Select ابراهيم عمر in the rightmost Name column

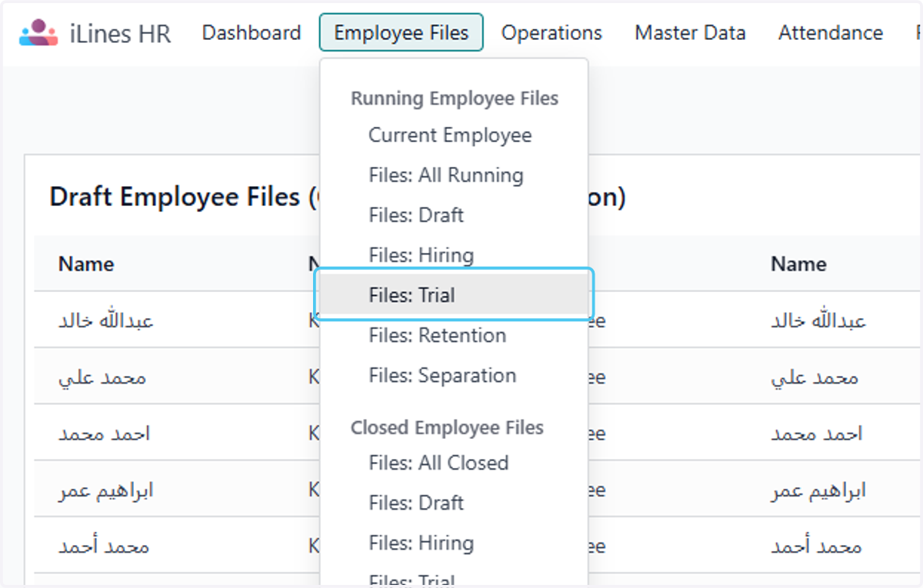[818, 490]
